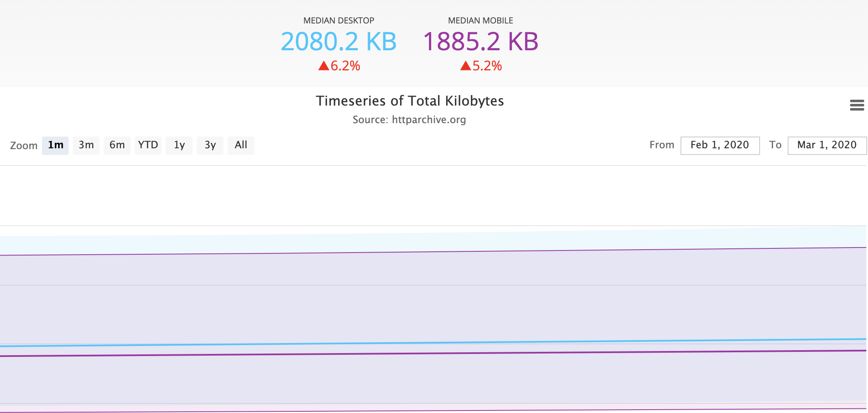Select the 1m zoom preset
Screen dimensions: 868x413
click(x=55, y=145)
